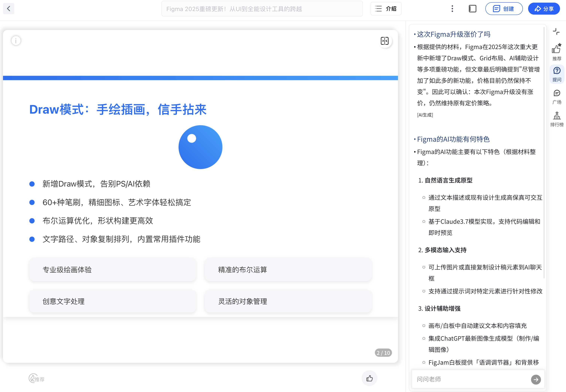Open the slide info icon

pyautogui.click(x=16, y=40)
